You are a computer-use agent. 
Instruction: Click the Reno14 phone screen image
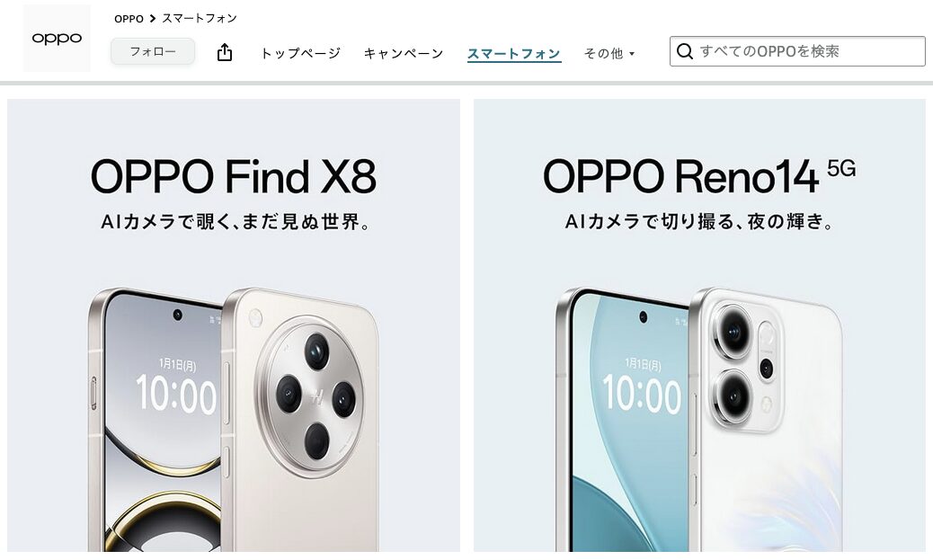pyautogui.click(x=631, y=423)
